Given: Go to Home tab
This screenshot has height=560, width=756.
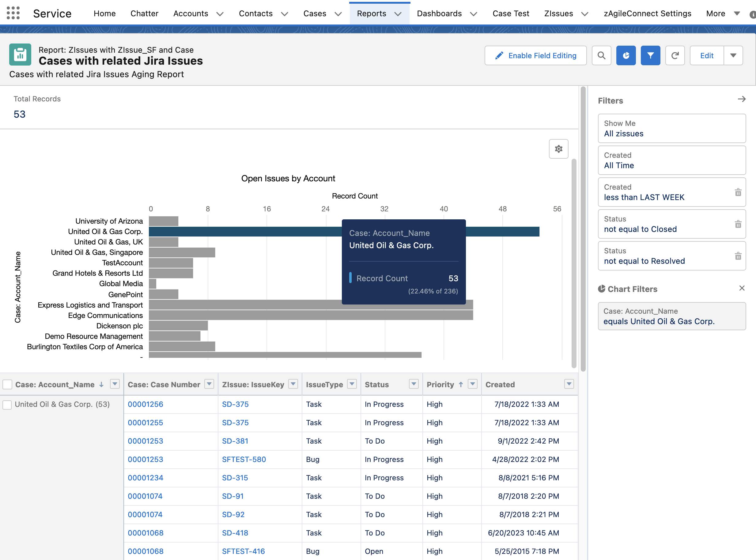Looking at the screenshot, I should [104, 13].
